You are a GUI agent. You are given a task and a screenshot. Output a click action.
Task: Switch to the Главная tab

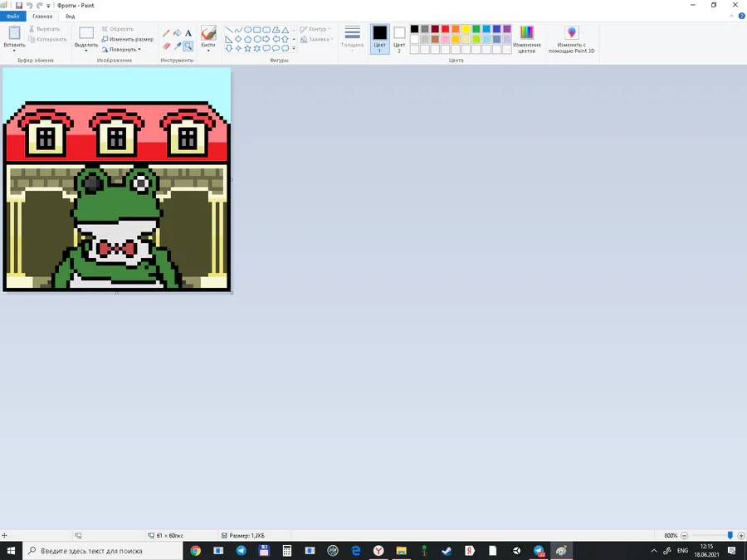[x=42, y=17]
